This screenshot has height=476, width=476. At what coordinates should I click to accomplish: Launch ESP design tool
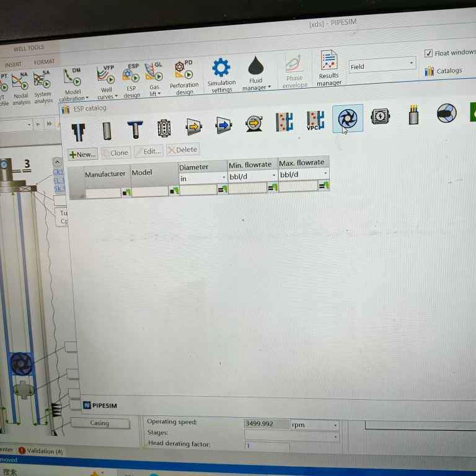[x=132, y=81]
